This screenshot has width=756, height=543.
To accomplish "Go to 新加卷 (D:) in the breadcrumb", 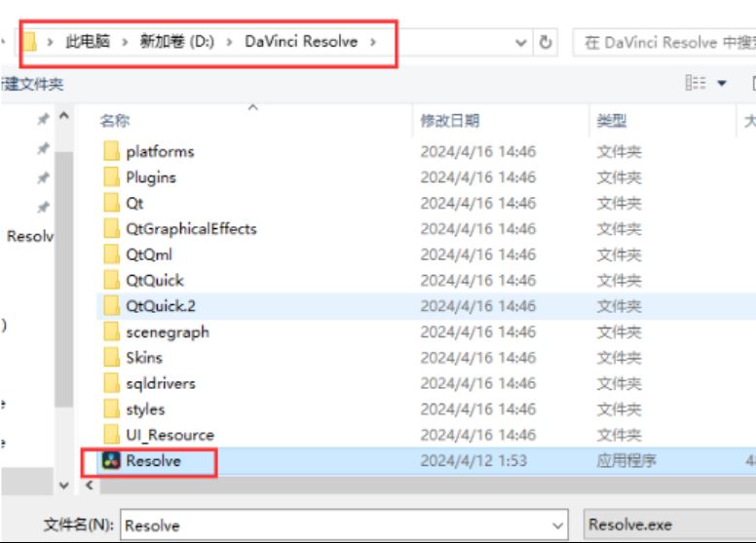I will point(177,42).
